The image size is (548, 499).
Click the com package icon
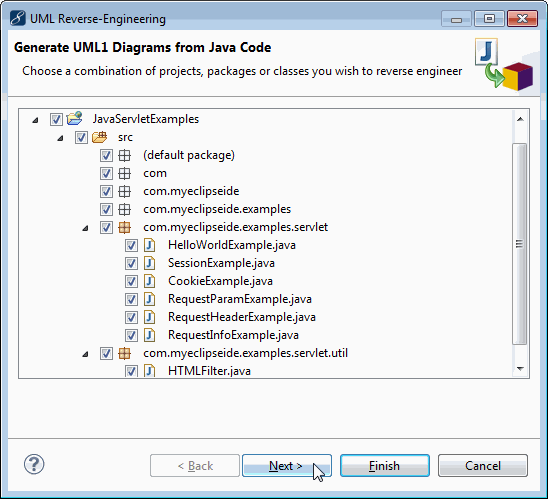pos(124,173)
